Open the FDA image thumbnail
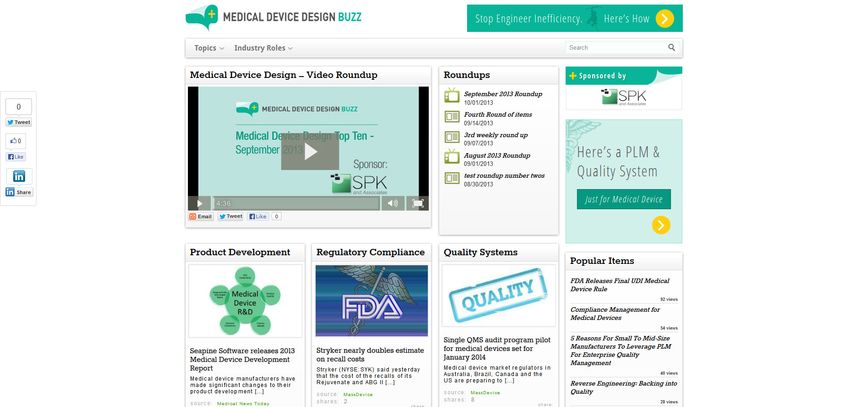This screenshot has width=868, height=407. [x=371, y=301]
